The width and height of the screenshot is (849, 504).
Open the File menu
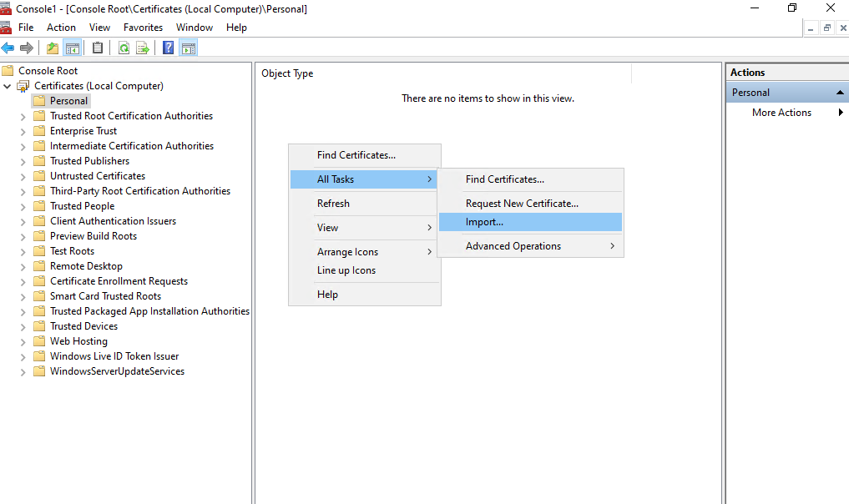[25, 27]
